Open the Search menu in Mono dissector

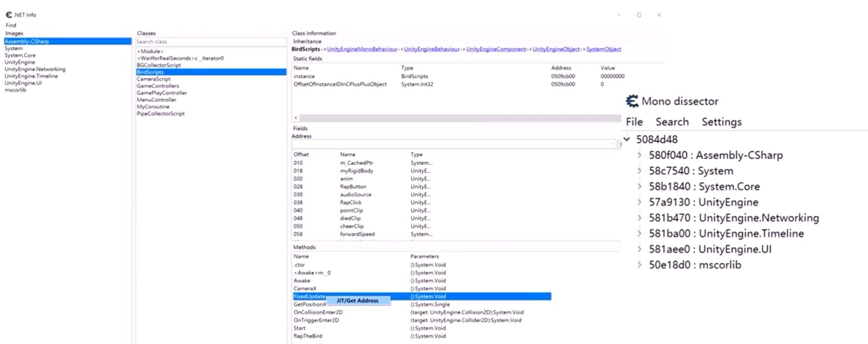coord(672,122)
